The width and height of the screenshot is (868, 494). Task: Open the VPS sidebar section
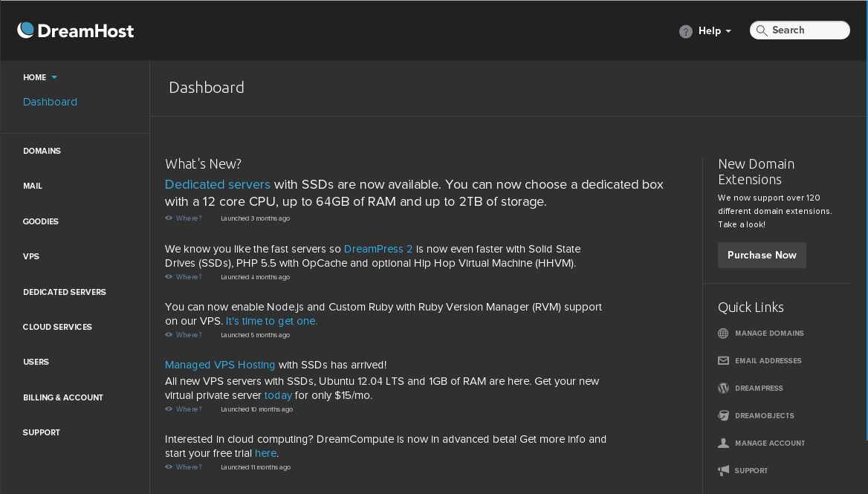point(31,256)
